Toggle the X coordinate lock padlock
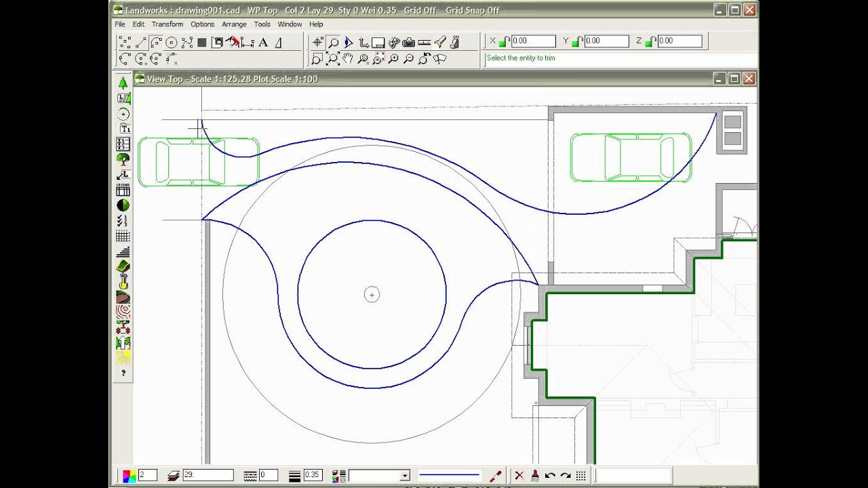This screenshot has height=488, width=868. (504, 41)
